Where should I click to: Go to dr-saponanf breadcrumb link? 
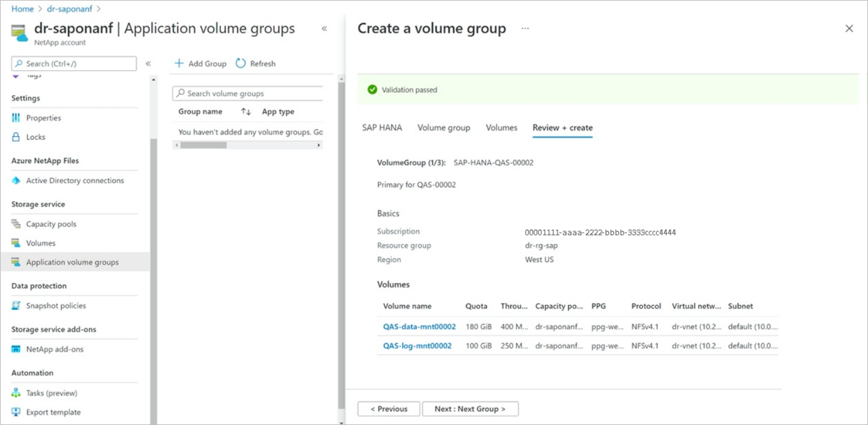pyautogui.click(x=69, y=9)
